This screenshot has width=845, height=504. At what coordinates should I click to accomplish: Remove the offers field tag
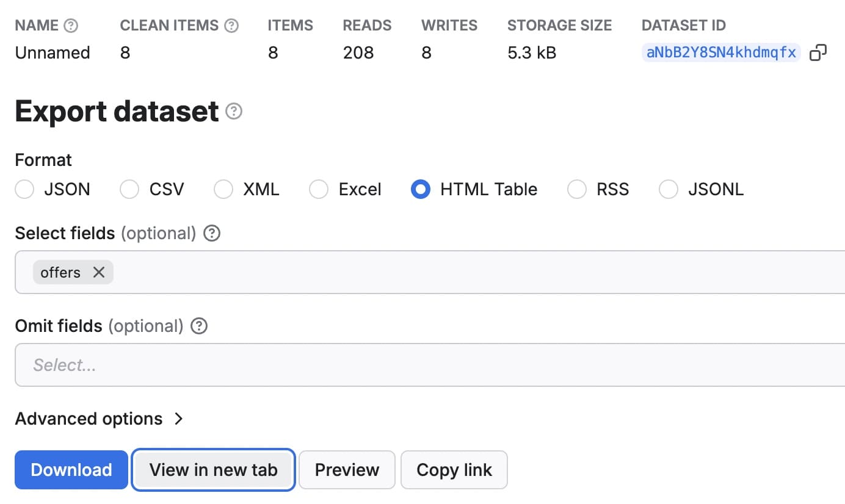click(99, 272)
